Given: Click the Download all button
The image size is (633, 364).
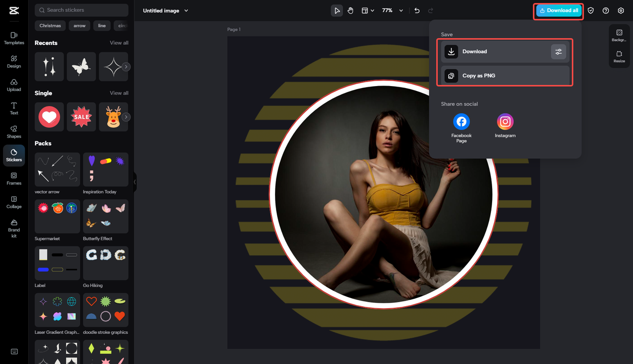Looking at the screenshot, I should click(x=558, y=10).
